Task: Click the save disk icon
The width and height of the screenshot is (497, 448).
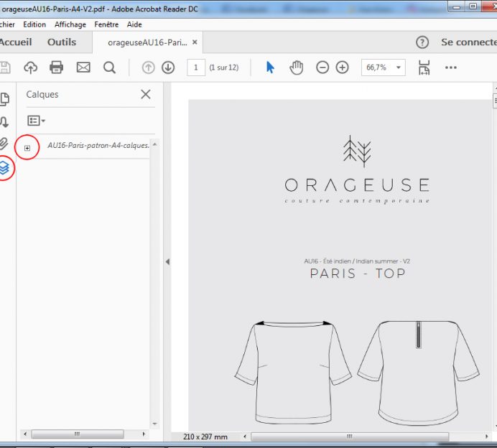Action: tap(4, 67)
